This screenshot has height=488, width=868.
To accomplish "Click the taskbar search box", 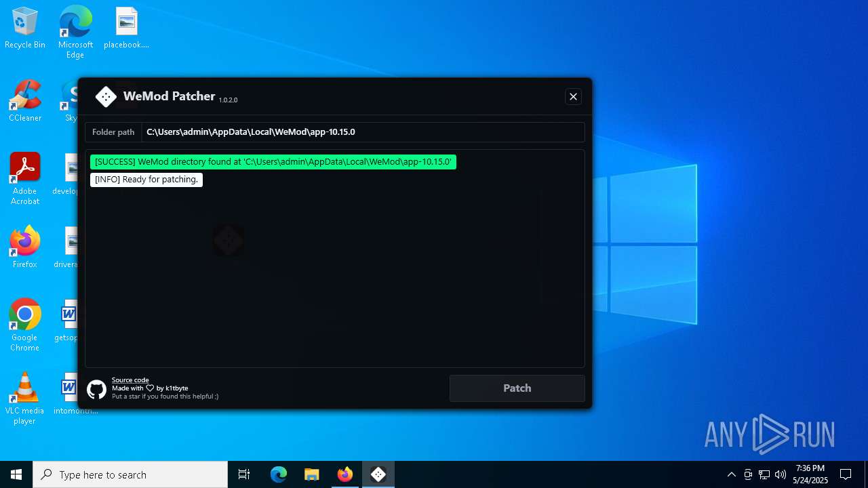I will (x=130, y=474).
